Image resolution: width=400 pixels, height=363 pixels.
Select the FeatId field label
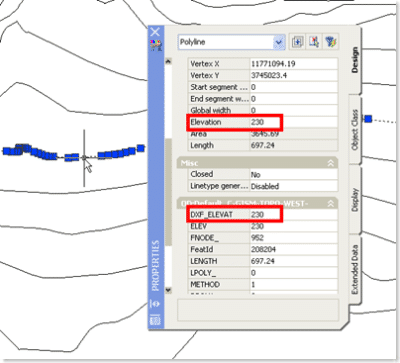(202, 249)
